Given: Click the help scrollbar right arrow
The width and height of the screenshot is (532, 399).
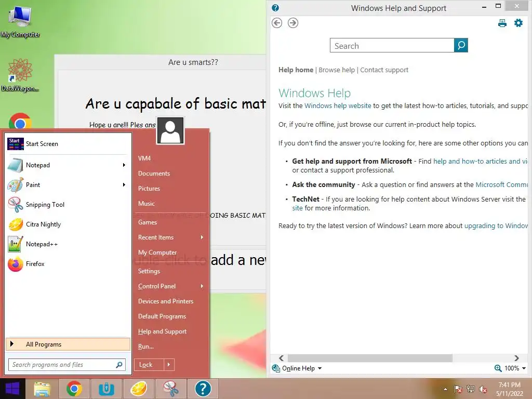Looking at the screenshot, I should (516, 358).
